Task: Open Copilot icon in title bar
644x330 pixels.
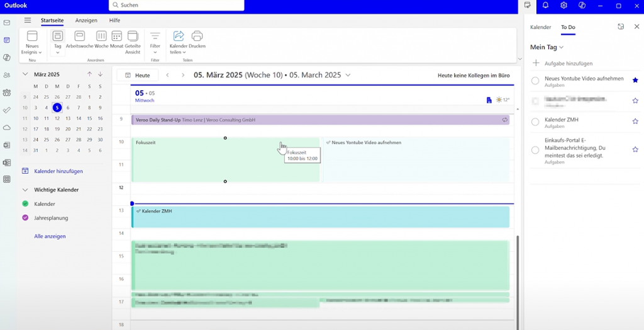Action: tap(582, 5)
